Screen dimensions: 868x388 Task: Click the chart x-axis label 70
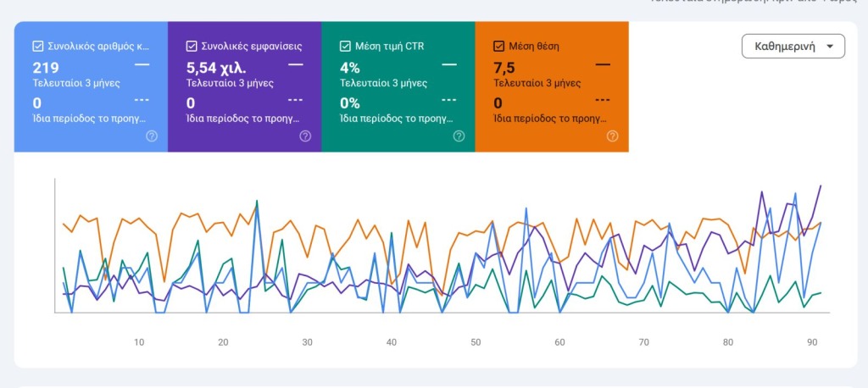pos(644,342)
